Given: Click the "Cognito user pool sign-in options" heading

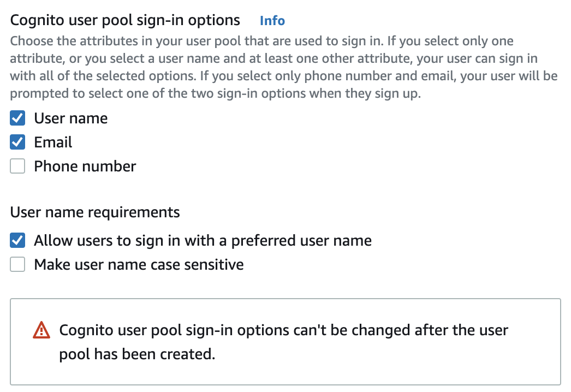Looking at the screenshot, I should [x=125, y=20].
